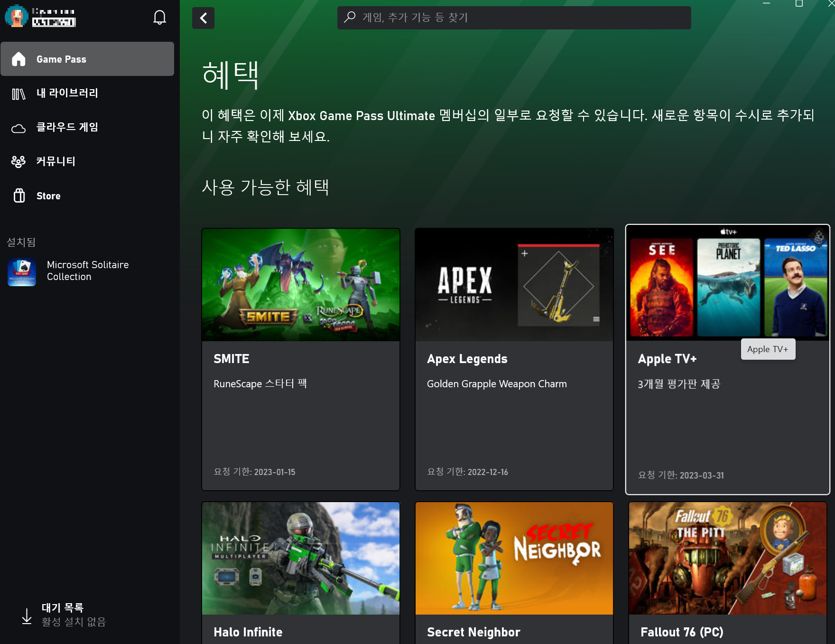This screenshot has height=644, width=835.
Task: Click Apex claim deadline 2022-12-16
Action: pos(467,472)
